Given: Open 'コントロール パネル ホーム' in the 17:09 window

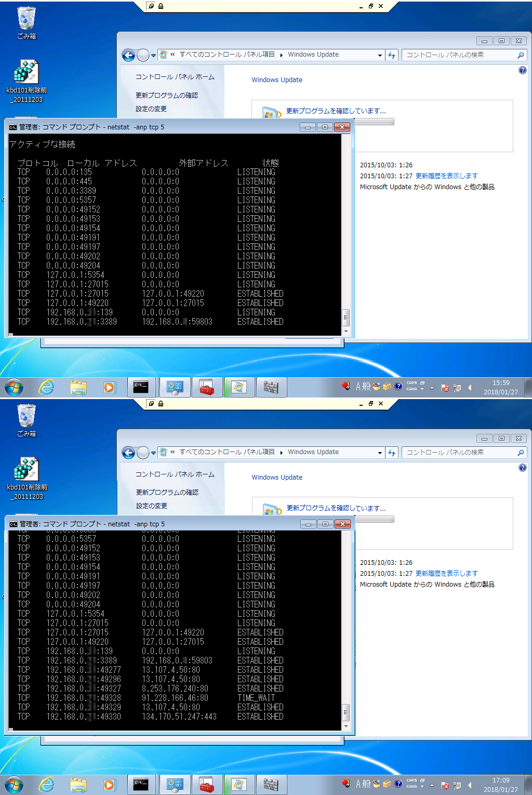Looking at the screenshot, I should [x=175, y=474].
